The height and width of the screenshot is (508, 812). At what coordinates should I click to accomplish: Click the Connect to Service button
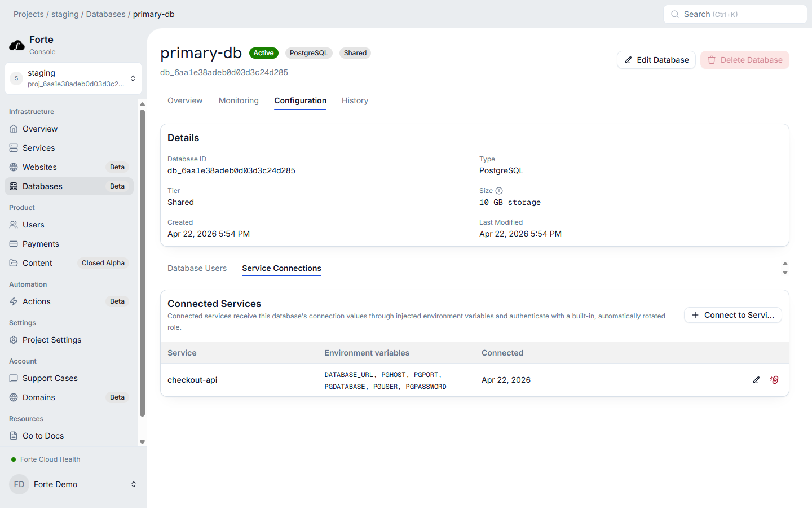click(733, 315)
